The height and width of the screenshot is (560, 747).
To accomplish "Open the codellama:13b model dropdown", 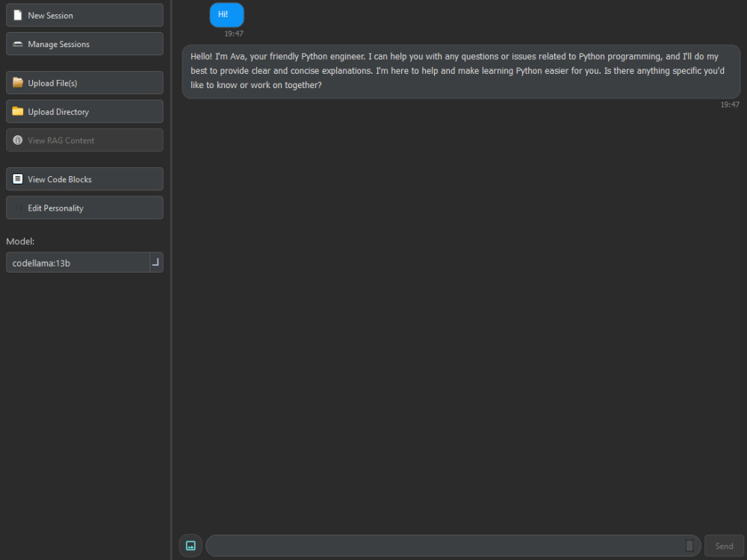I will click(x=84, y=262).
